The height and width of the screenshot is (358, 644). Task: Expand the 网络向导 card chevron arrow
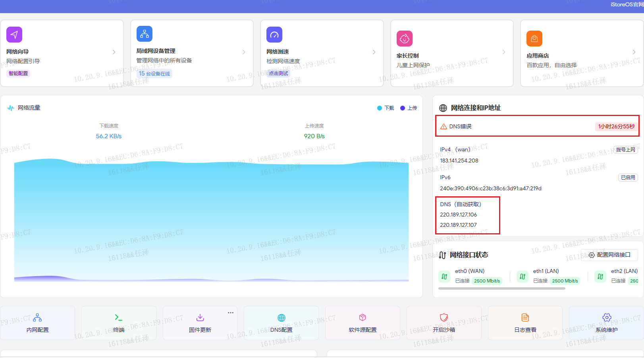[x=114, y=52]
